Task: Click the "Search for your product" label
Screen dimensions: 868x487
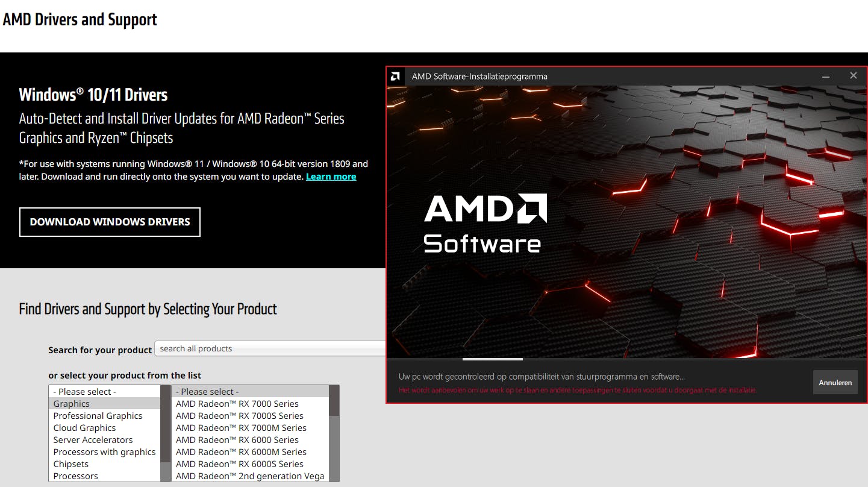Action: [x=100, y=350]
